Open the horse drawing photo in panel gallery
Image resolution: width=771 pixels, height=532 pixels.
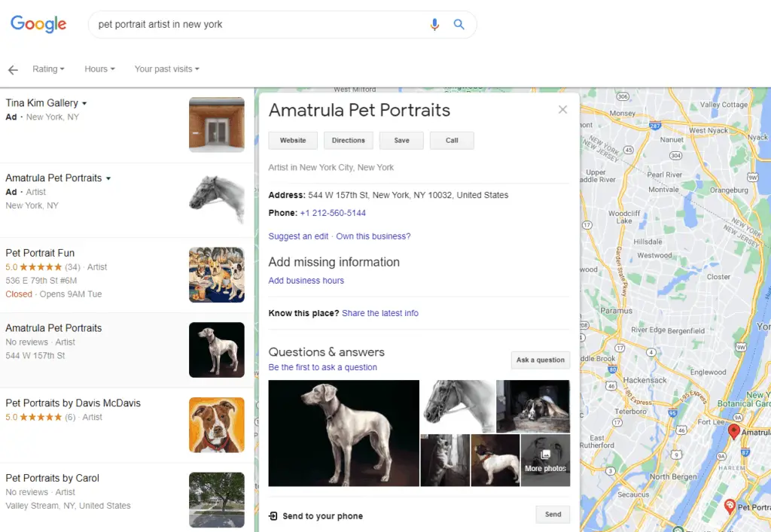(x=458, y=406)
